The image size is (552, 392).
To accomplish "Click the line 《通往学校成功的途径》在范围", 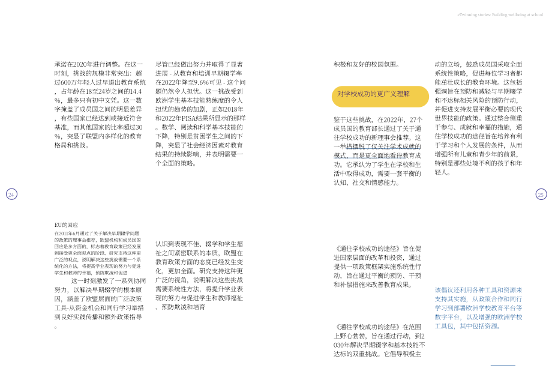I will tap(377, 327).
